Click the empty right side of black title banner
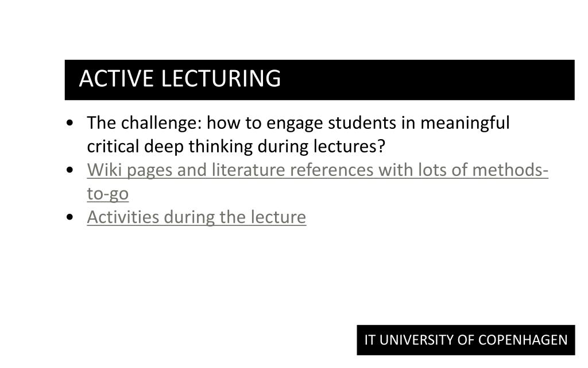 [427, 79]
